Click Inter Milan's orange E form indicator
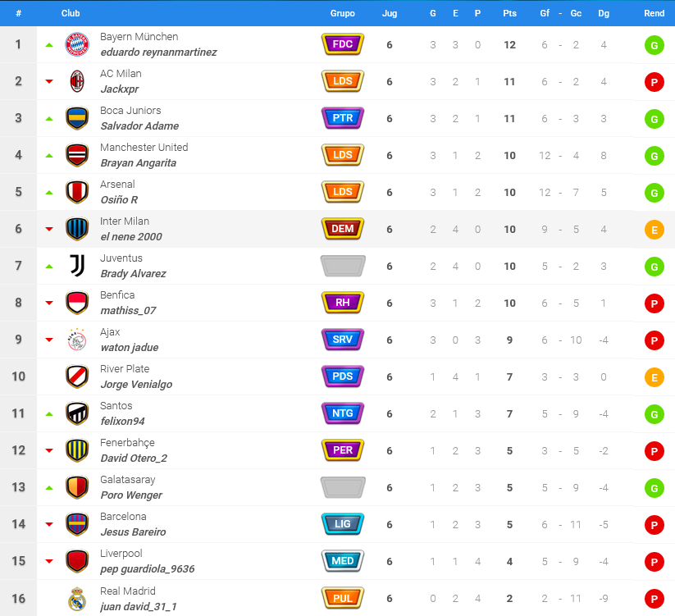Image resolution: width=675 pixels, height=616 pixels. (654, 230)
